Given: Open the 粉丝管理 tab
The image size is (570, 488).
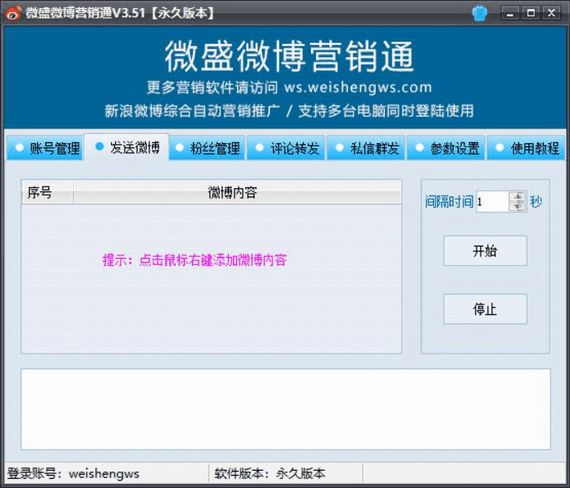Looking at the screenshot, I should tap(207, 148).
